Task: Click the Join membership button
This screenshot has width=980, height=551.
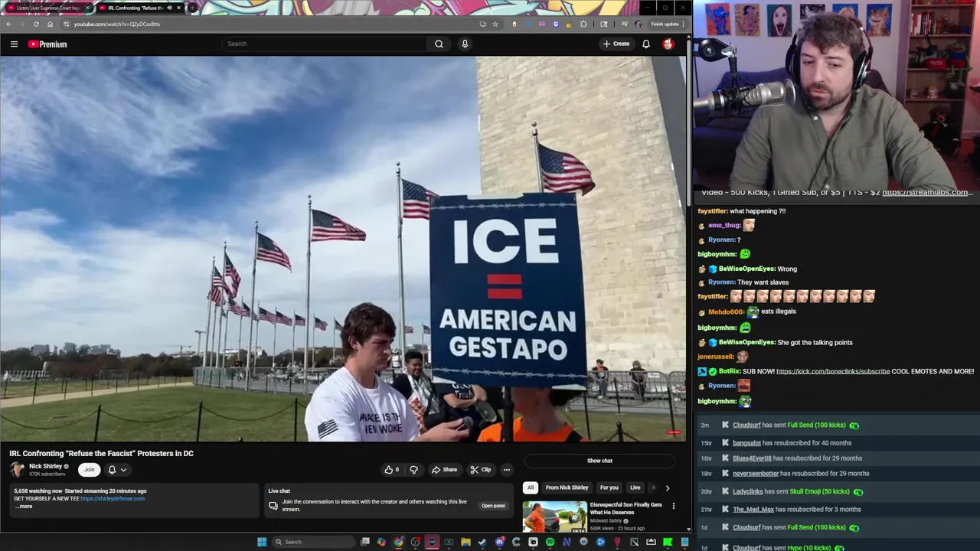Action: (x=89, y=470)
